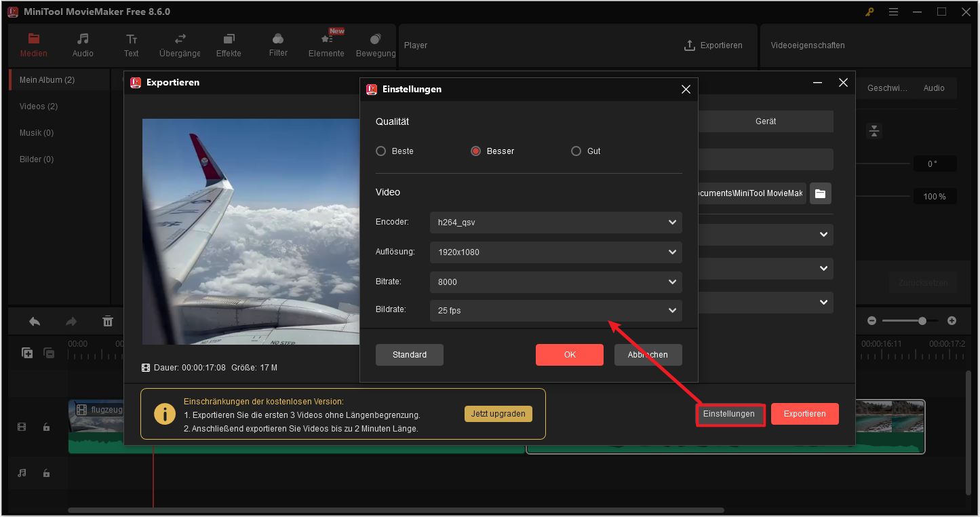Screen dimensions: 980x517
Task: Confirm settings with the OK button
Action: pyautogui.click(x=569, y=354)
